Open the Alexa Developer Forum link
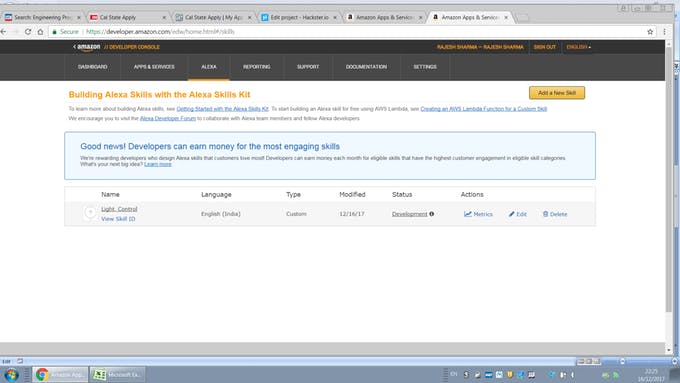 pyautogui.click(x=168, y=118)
